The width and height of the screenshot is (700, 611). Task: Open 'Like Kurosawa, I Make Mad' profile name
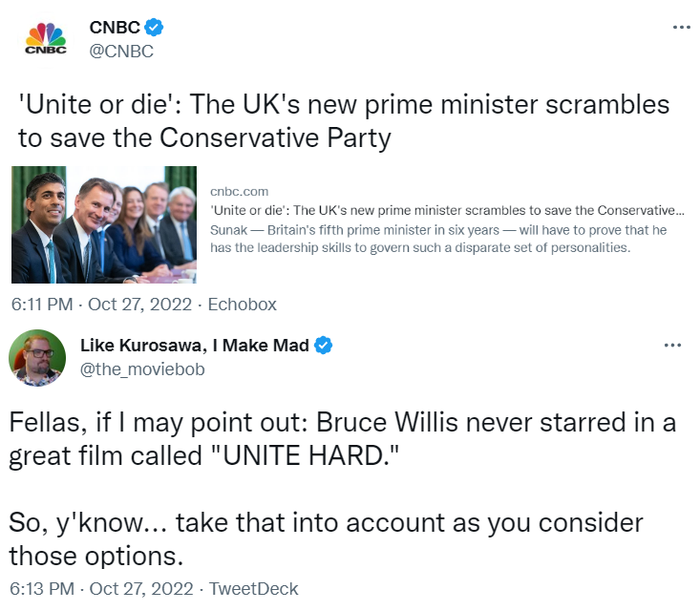(x=195, y=346)
